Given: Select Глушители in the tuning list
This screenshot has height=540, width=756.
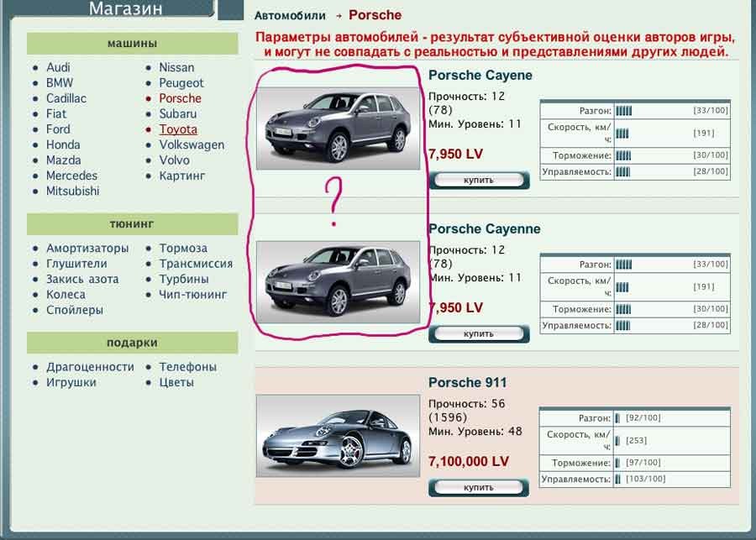Looking at the screenshot, I should click(76, 264).
